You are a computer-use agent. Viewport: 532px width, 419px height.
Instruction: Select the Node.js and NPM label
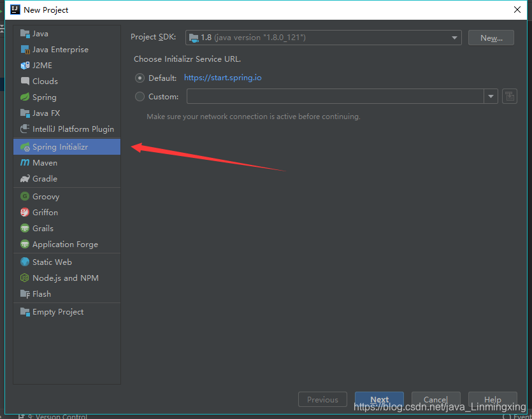[66, 278]
